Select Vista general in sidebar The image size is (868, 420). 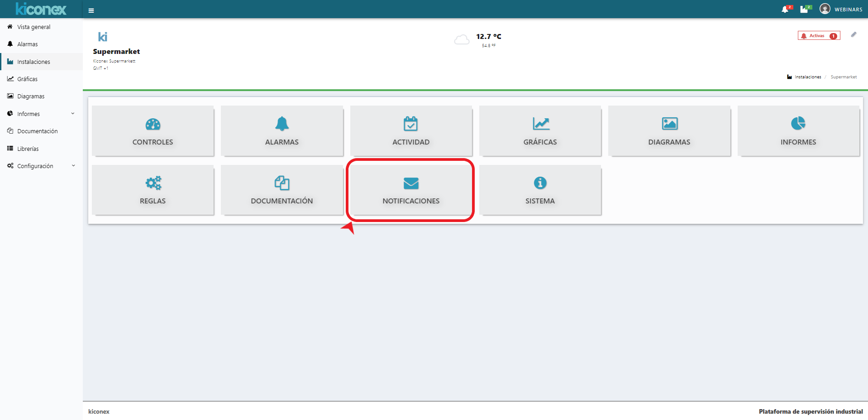pyautogui.click(x=33, y=27)
